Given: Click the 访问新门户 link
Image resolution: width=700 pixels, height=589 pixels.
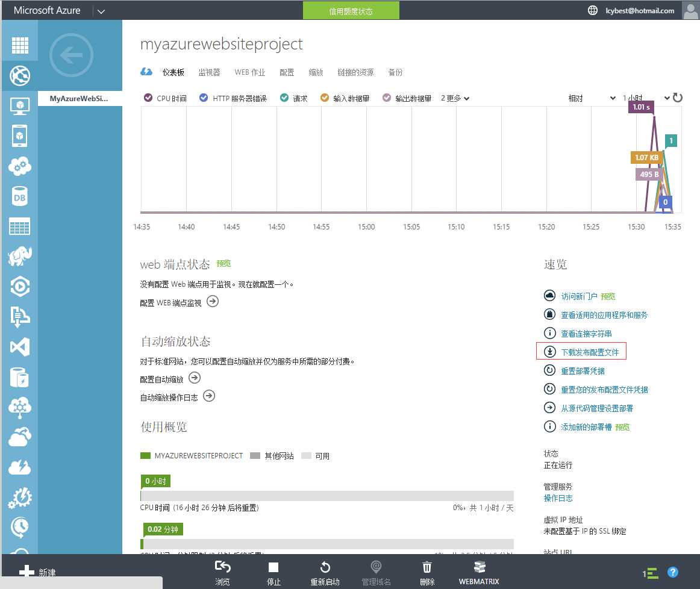Looking at the screenshot, I should (x=579, y=296).
